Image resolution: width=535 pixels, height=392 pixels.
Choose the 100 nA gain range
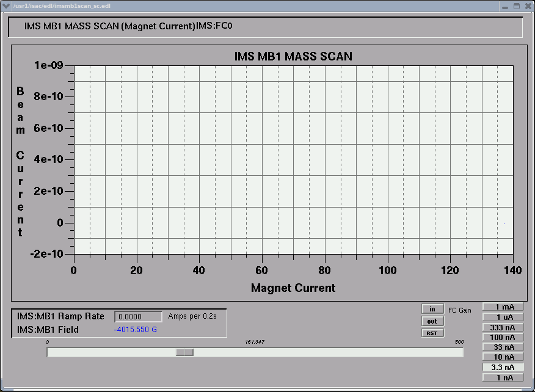pyautogui.click(x=504, y=337)
